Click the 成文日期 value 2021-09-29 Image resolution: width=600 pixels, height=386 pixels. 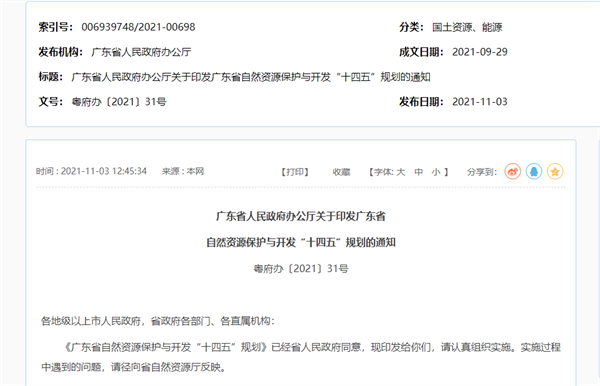point(480,52)
